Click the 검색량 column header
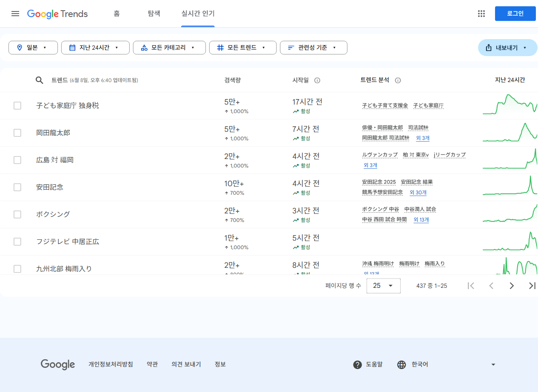The image size is (538, 392). pyautogui.click(x=233, y=80)
